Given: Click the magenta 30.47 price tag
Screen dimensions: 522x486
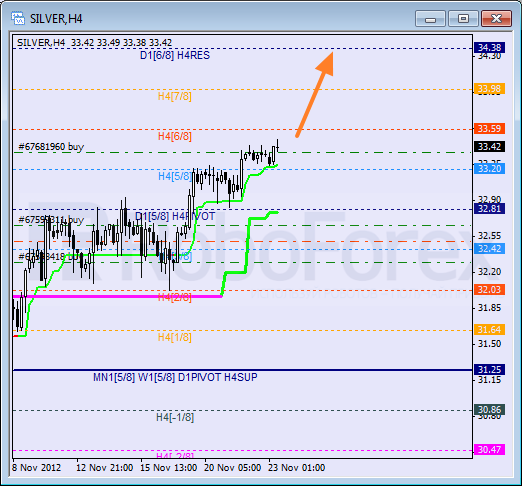Looking at the screenshot, I should pyautogui.click(x=489, y=450).
